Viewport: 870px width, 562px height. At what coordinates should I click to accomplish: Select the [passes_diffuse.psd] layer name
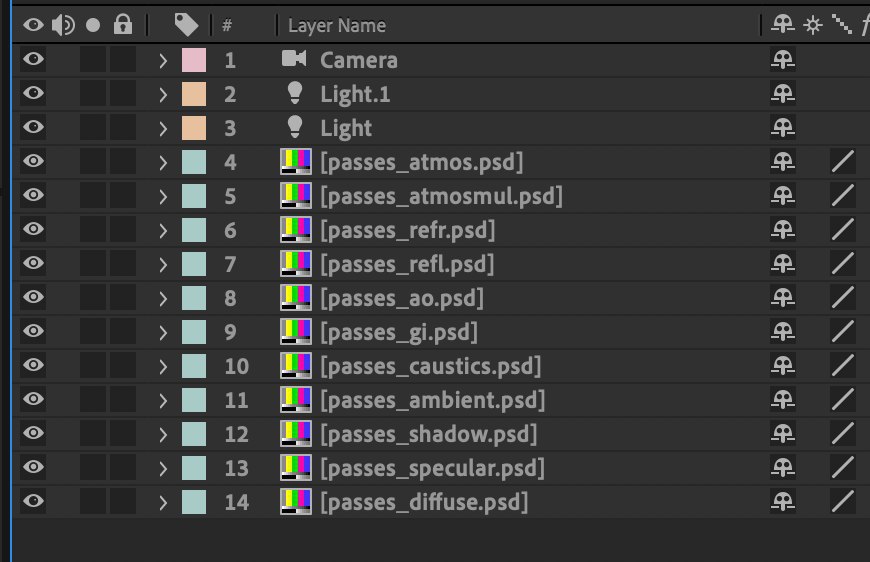[x=424, y=503]
